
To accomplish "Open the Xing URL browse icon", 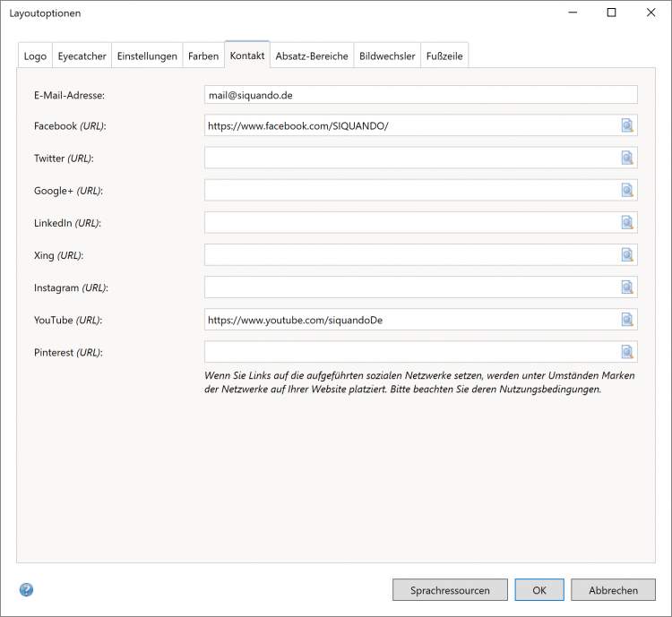I will 627,255.
